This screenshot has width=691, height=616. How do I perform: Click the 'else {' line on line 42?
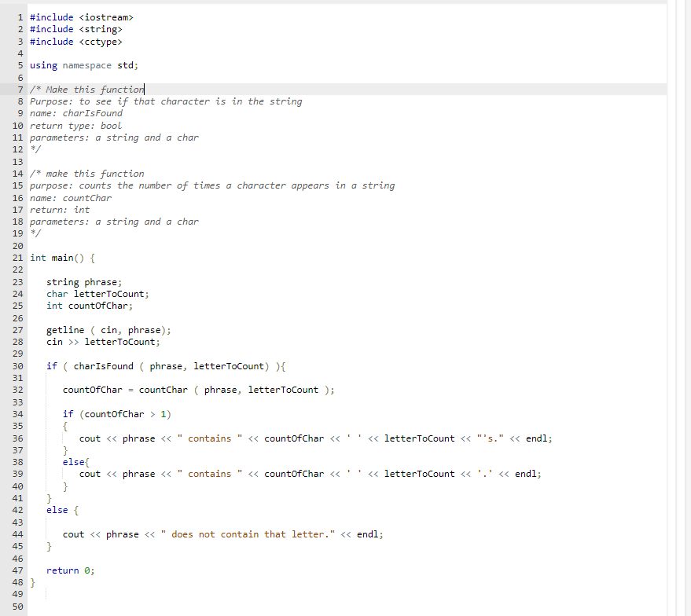[63, 510]
